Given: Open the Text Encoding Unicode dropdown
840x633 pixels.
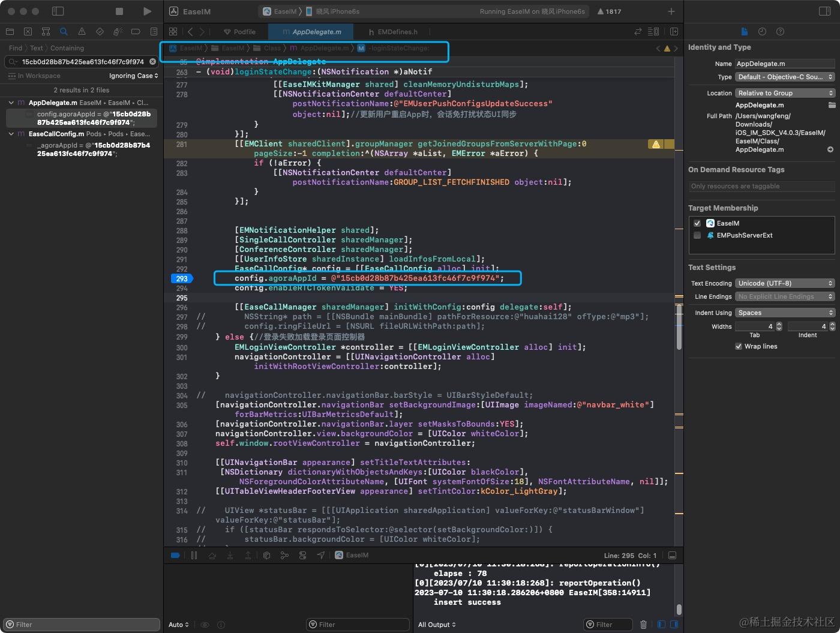Looking at the screenshot, I should [785, 283].
